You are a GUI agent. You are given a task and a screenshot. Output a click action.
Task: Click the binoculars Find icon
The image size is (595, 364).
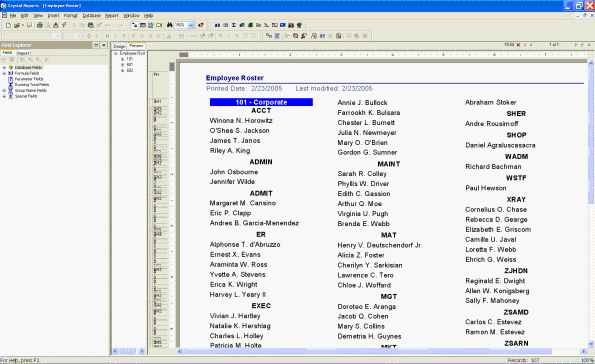170,25
